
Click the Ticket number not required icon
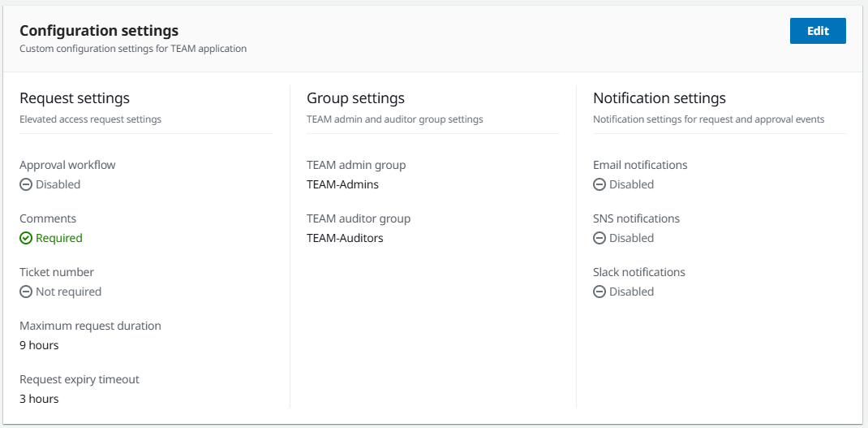point(26,292)
